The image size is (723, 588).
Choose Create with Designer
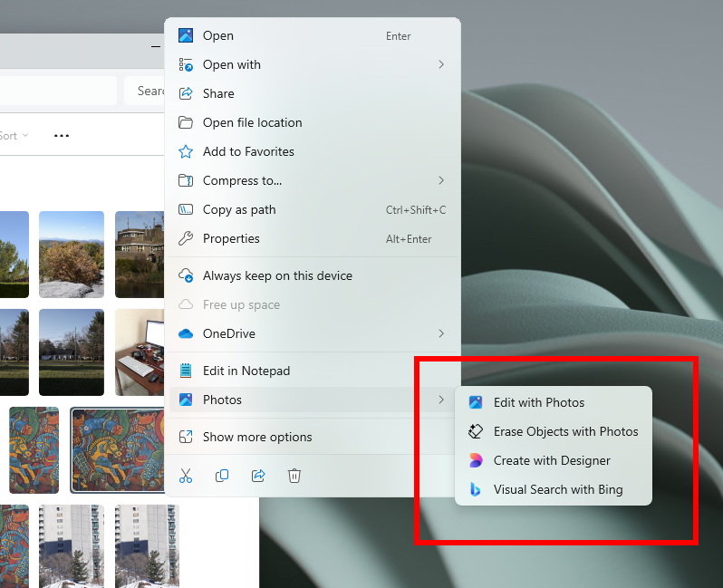click(x=552, y=460)
